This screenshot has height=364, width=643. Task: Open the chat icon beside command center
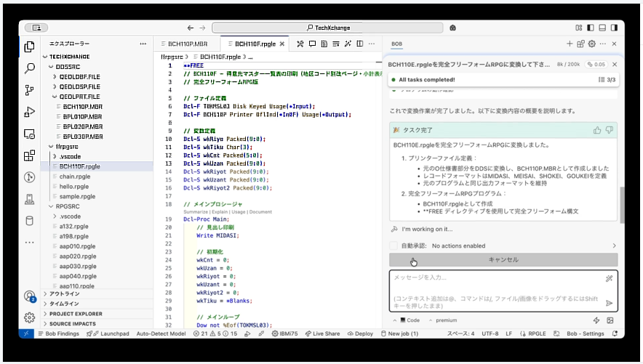[452, 28]
